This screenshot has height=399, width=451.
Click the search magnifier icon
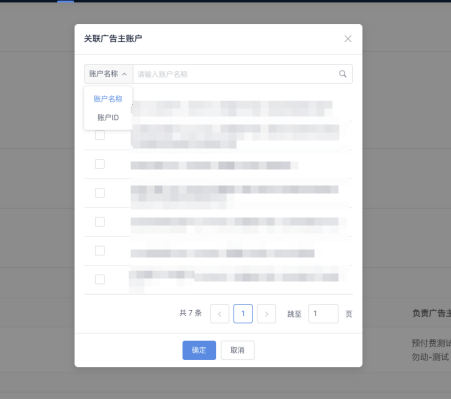pyautogui.click(x=343, y=74)
